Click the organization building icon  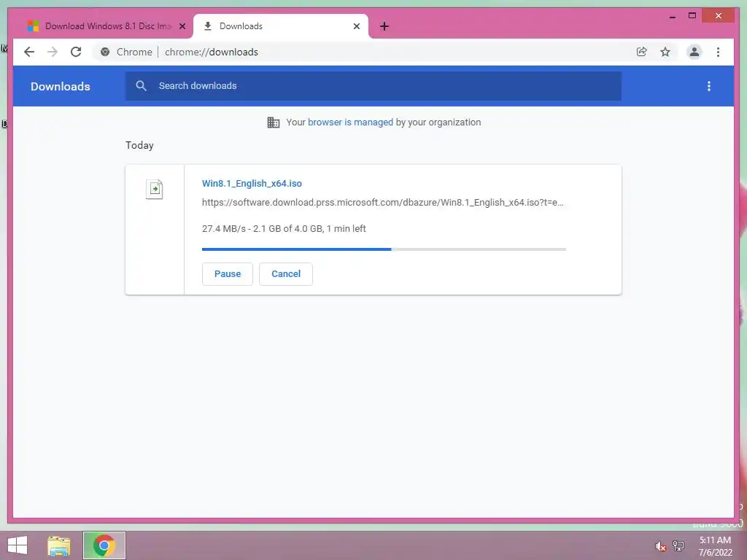[274, 122]
